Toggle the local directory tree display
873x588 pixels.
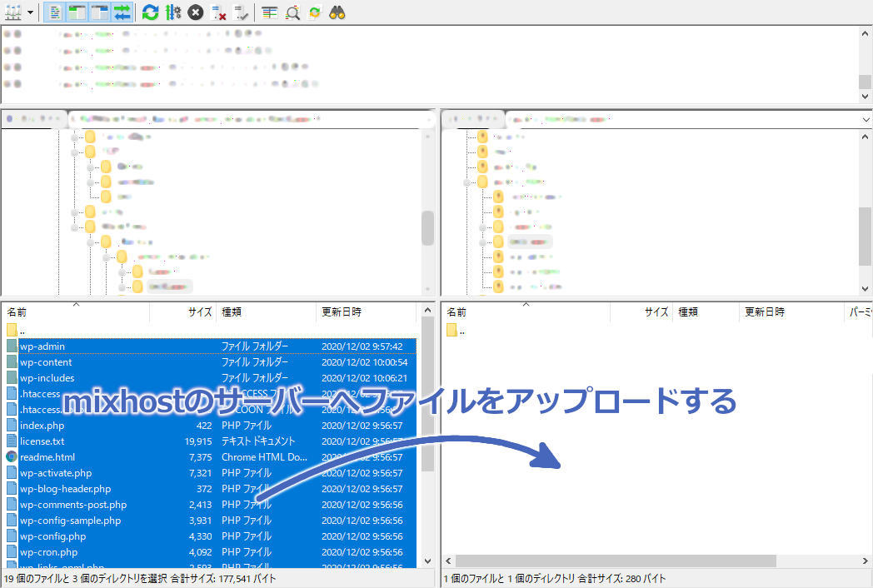[77, 12]
